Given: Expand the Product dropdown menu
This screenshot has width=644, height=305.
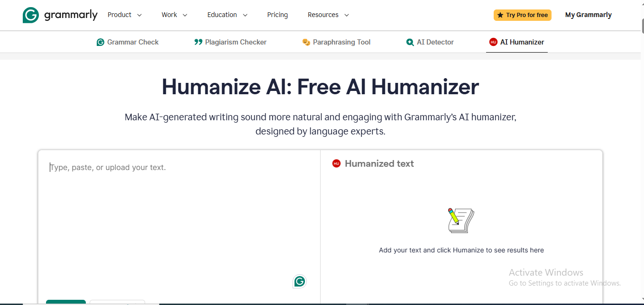Looking at the screenshot, I should [124, 15].
